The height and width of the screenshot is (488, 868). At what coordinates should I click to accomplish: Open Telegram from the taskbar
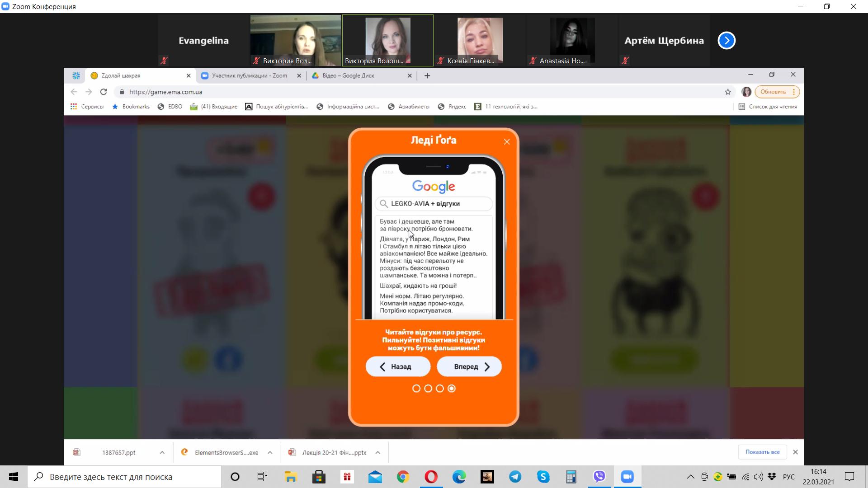(x=515, y=477)
